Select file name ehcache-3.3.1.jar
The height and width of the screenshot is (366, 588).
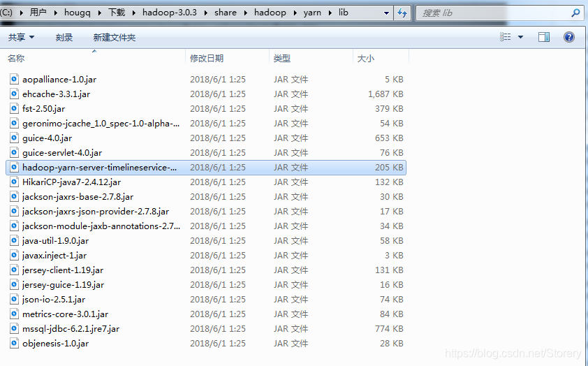(x=57, y=94)
